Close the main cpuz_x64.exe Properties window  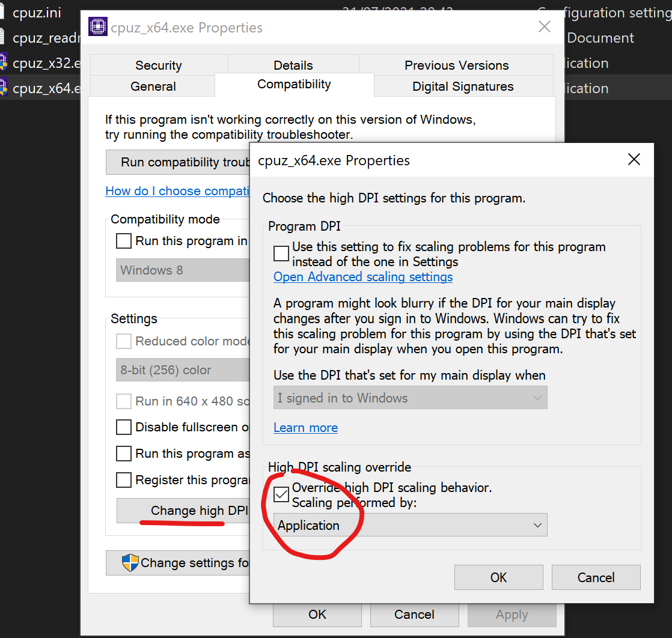pyautogui.click(x=545, y=26)
